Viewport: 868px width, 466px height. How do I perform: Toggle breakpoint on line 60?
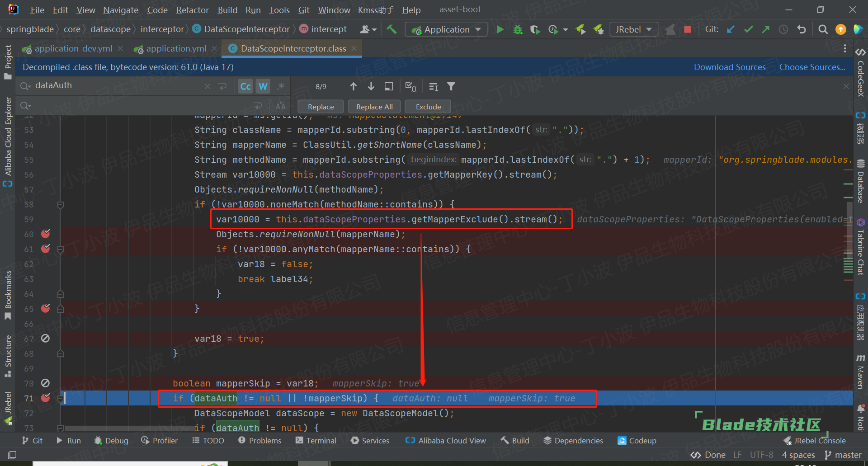[45, 234]
